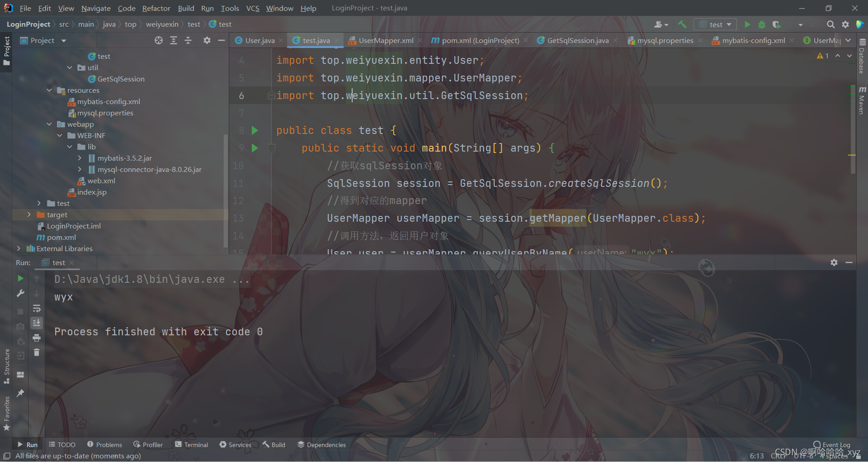The height and width of the screenshot is (462, 868).
Task: Switch to User.java editor tab
Action: pyautogui.click(x=259, y=40)
